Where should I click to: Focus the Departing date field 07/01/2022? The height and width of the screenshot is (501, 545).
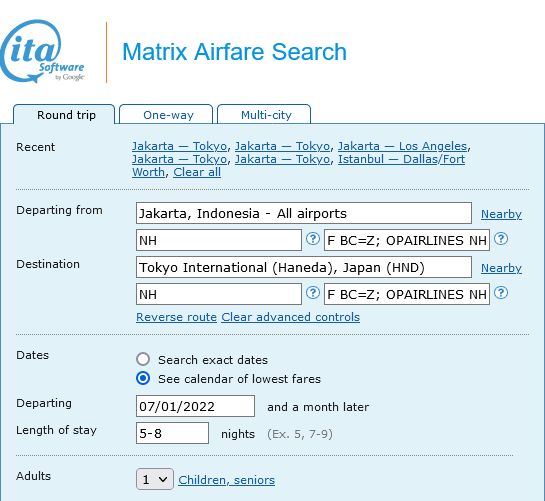click(x=195, y=406)
